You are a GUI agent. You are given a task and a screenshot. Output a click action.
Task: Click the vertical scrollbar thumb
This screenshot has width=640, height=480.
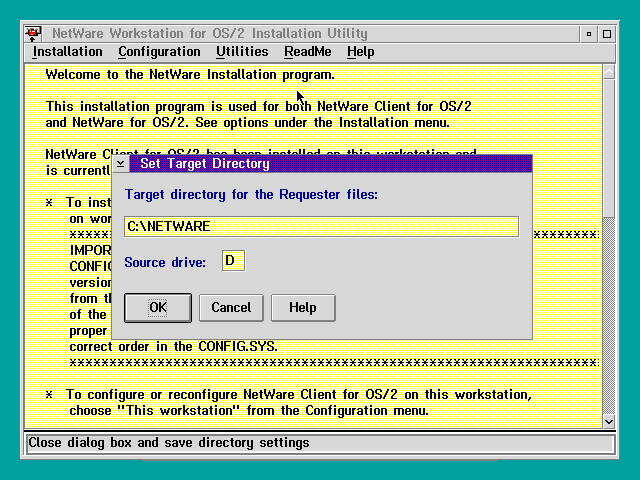609,149
